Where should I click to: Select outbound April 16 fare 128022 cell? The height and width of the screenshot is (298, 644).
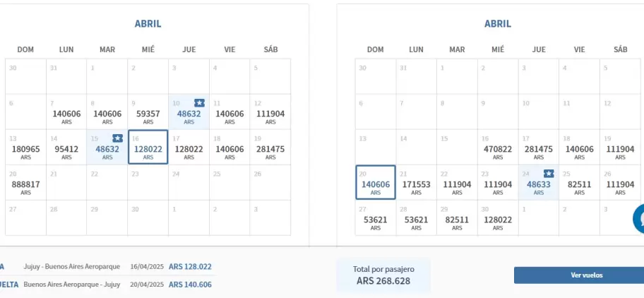(x=148, y=147)
